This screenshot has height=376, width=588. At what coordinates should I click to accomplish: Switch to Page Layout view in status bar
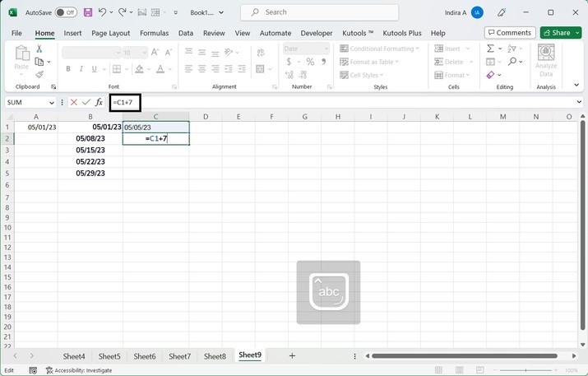tap(458, 370)
